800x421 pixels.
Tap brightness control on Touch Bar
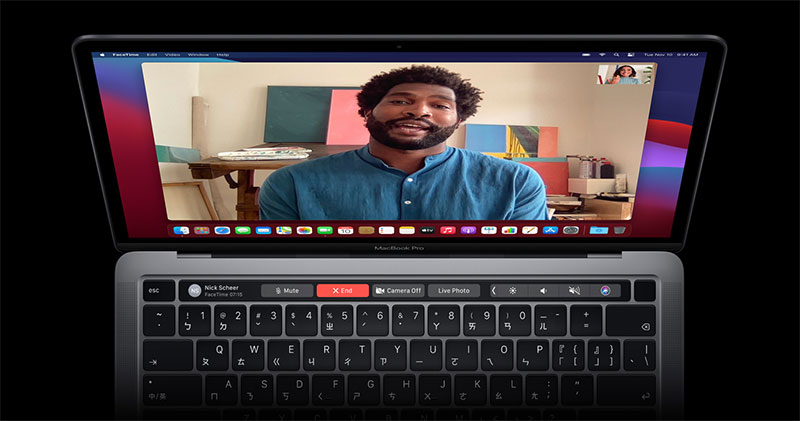click(512, 290)
